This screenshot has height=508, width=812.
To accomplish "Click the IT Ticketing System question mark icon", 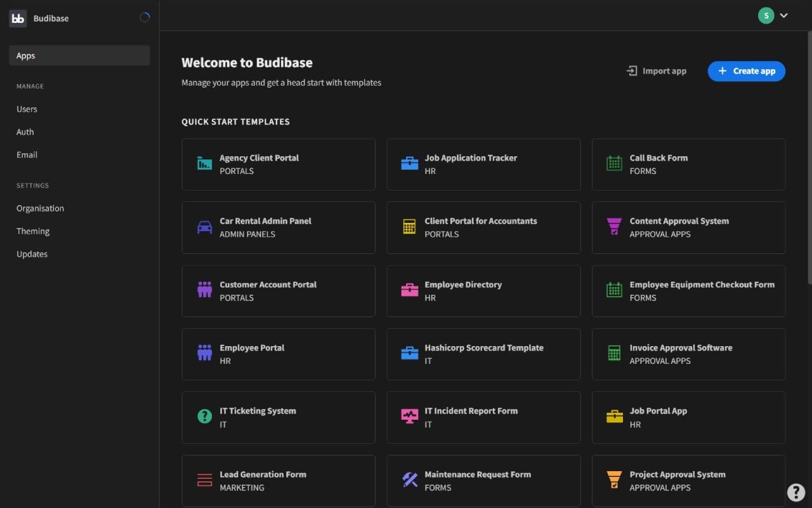I will (x=204, y=416).
